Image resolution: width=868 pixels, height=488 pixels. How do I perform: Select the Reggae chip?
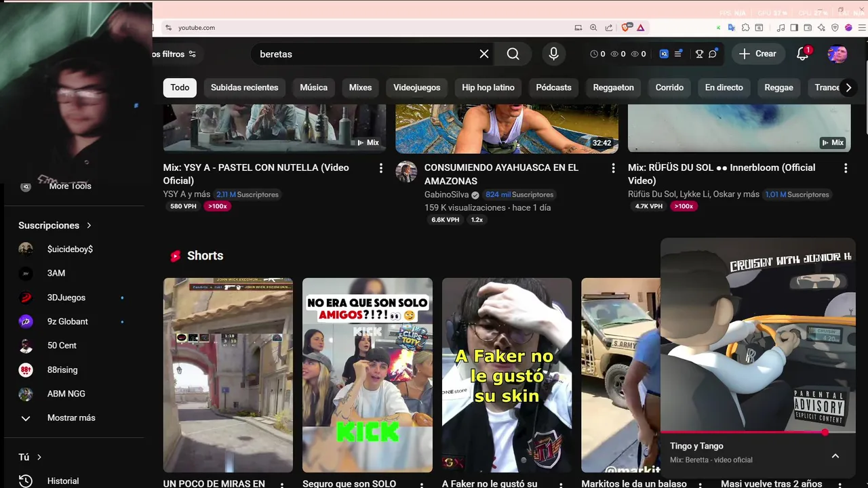coord(778,87)
